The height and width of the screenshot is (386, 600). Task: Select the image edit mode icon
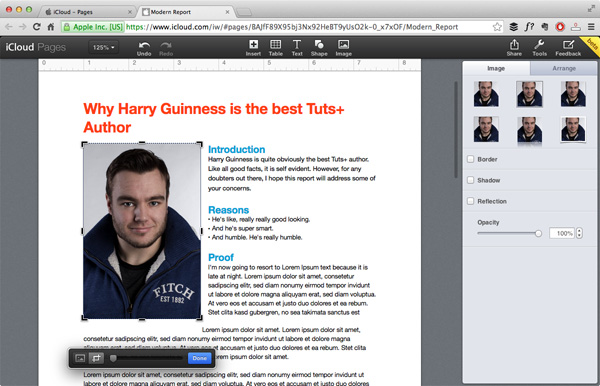(x=80, y=358)
